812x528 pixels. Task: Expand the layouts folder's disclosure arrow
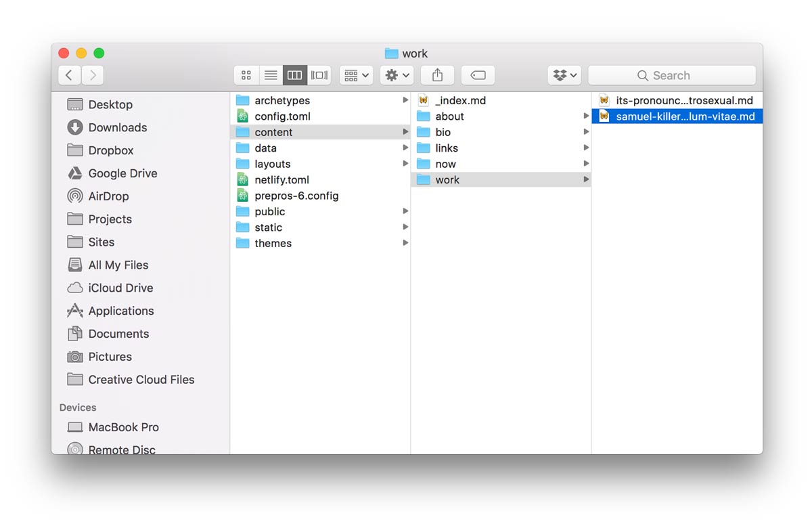coord(405,164)
